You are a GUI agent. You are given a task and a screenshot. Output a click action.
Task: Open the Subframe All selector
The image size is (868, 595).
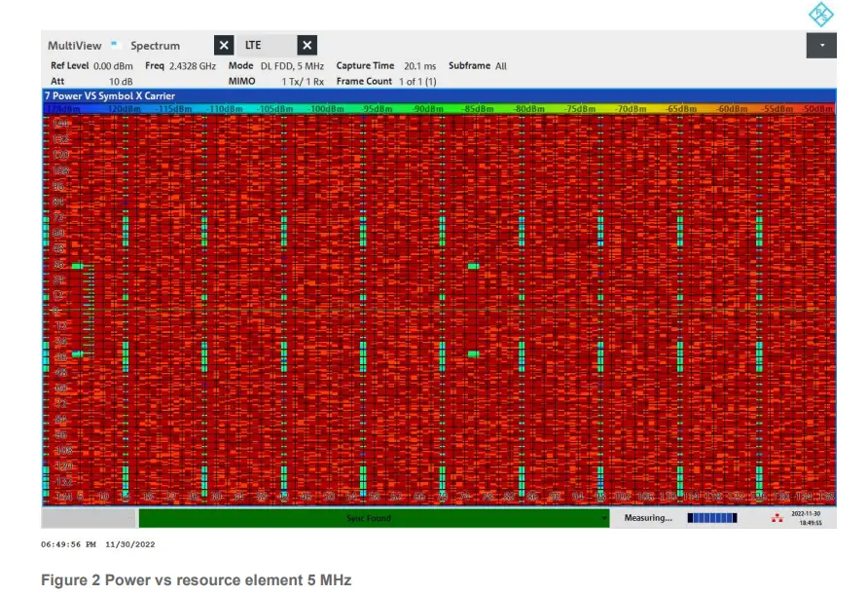point(476,65)
